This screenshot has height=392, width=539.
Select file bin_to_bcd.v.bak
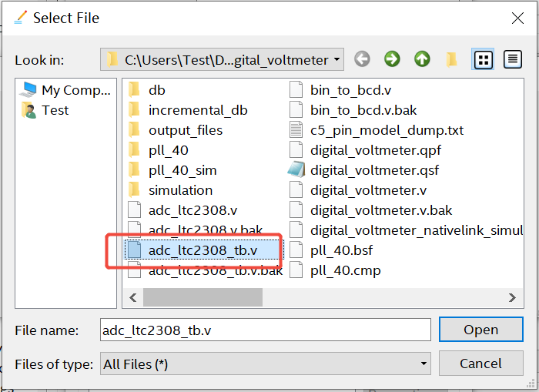pyautogui.click(x=353, y=110)
